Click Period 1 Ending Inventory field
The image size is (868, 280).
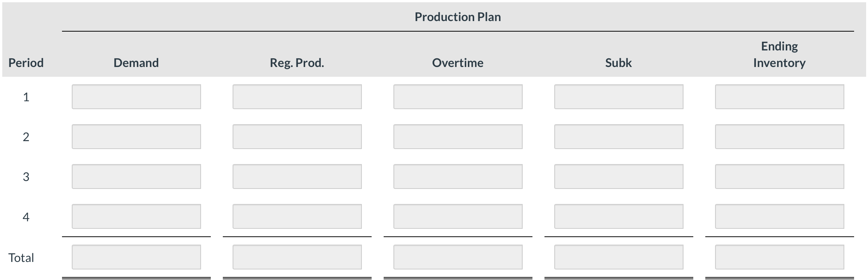(x=779, y=97)
